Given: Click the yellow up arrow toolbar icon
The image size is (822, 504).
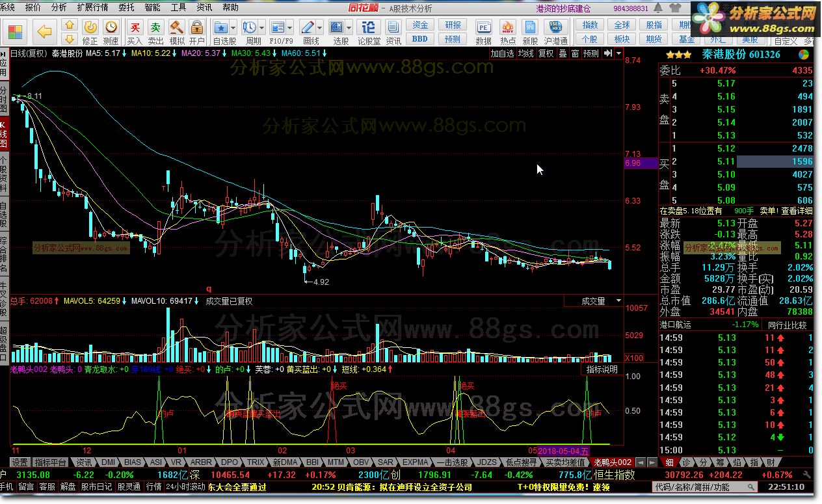Looking at the screenshot, I should (70, 25).
